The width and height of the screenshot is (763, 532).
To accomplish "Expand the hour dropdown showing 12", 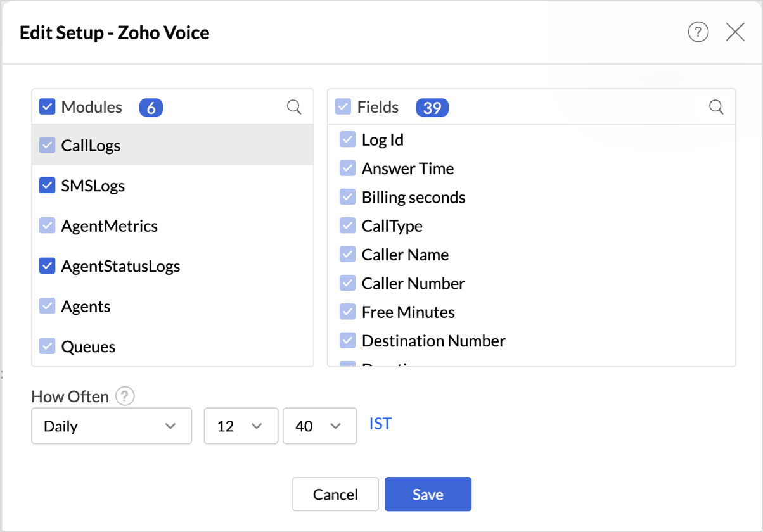I will [241, 426].
